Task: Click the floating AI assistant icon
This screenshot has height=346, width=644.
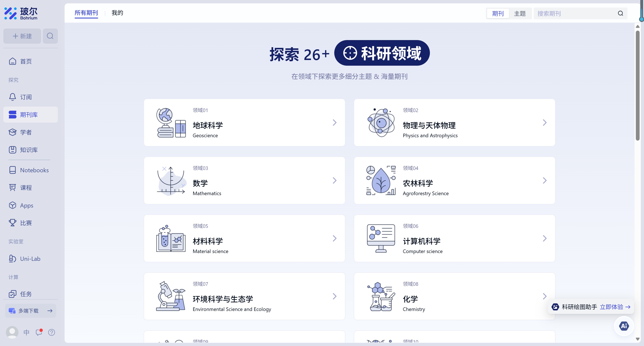Action: (624, 326)
